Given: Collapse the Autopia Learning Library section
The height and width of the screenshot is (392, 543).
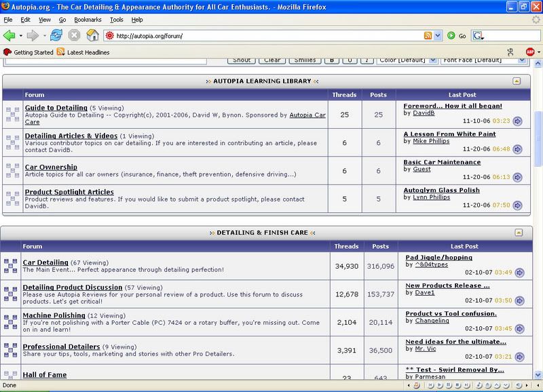Looking at the screenshot, I should click(517, 81).
